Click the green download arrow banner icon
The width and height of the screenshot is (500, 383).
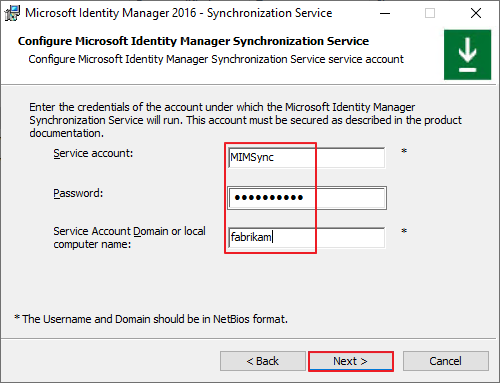coord(467,55)
